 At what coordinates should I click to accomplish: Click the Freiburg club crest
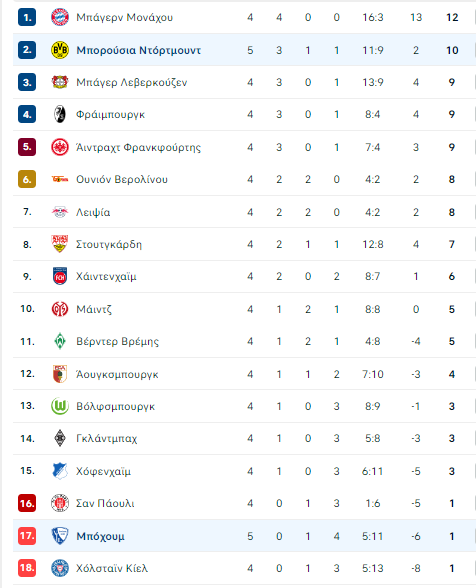click(x=60, y=114)
